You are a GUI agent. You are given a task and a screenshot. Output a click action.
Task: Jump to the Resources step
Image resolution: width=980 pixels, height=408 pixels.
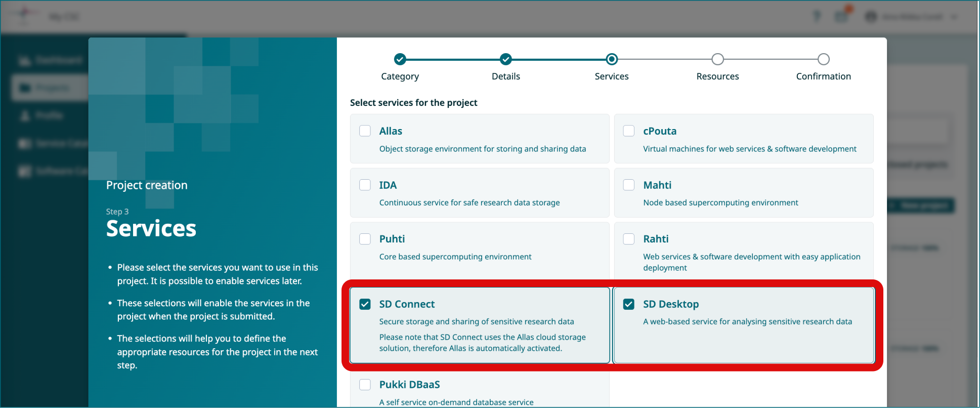717,59
